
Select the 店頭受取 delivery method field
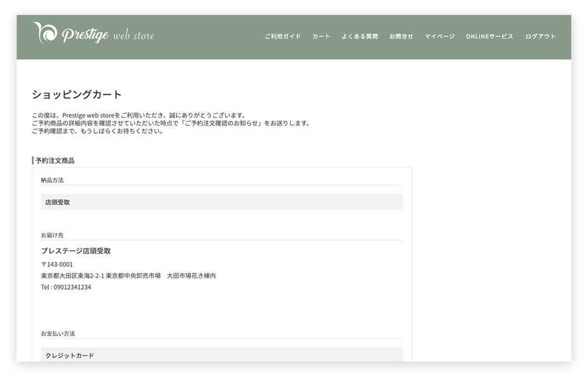click(222, 202)
